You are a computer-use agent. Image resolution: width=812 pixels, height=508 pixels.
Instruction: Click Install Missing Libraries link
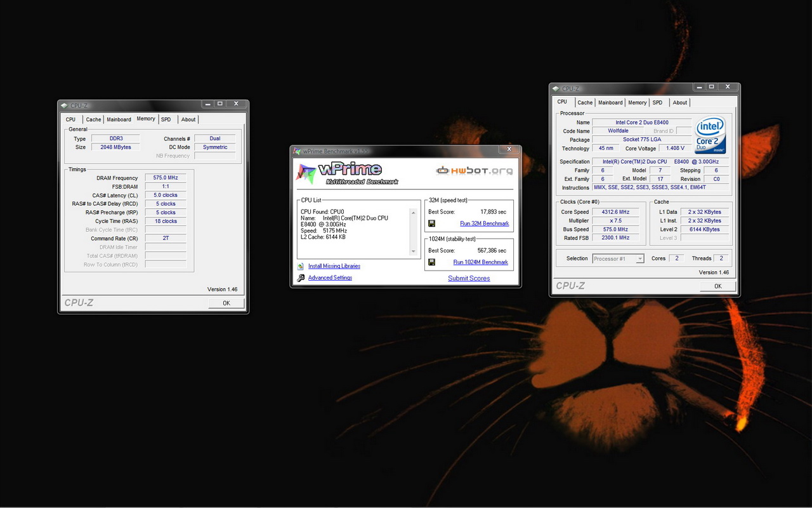(x=334, y=266)
